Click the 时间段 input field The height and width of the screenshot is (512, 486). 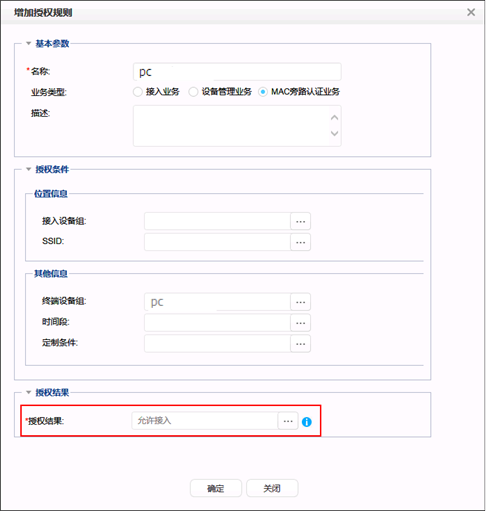point(217,323)
